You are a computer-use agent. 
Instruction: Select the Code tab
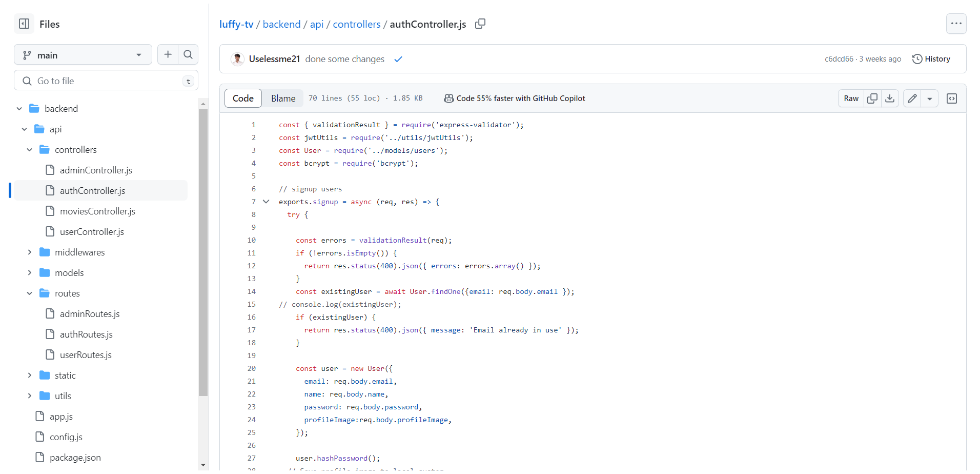243,98
